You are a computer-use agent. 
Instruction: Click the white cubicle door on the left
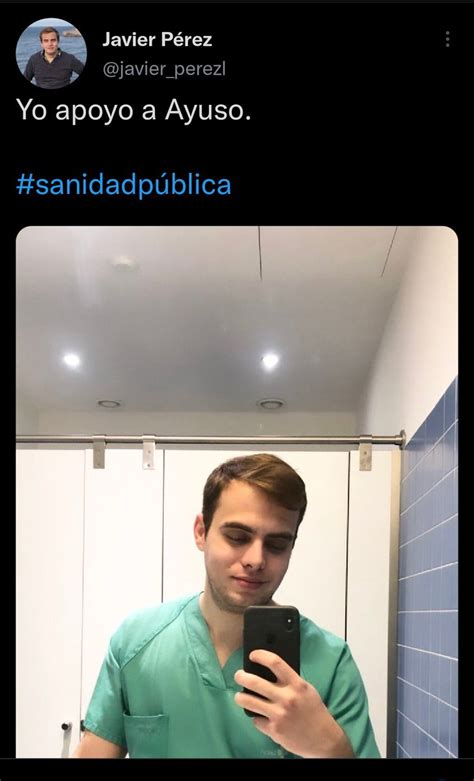pos(48,598)
